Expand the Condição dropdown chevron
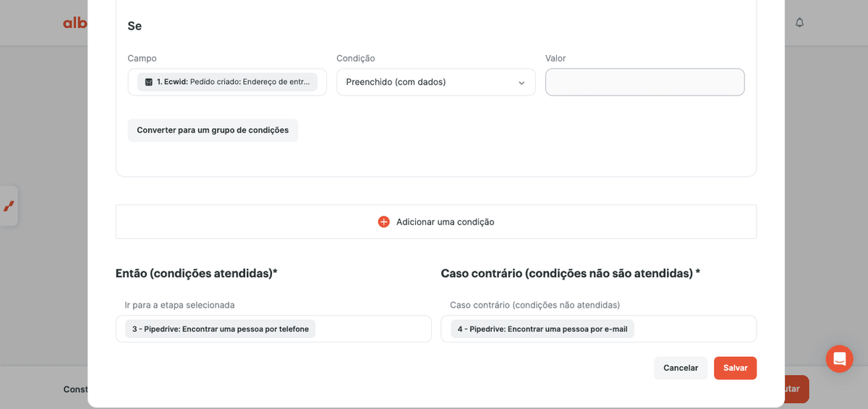Image resolution: width=868 pixels, height=409 pixels. pos(522,83)
